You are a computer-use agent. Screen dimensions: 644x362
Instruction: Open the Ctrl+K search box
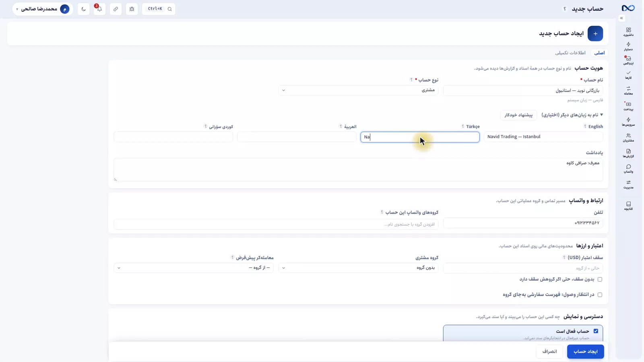pos(159,9)
